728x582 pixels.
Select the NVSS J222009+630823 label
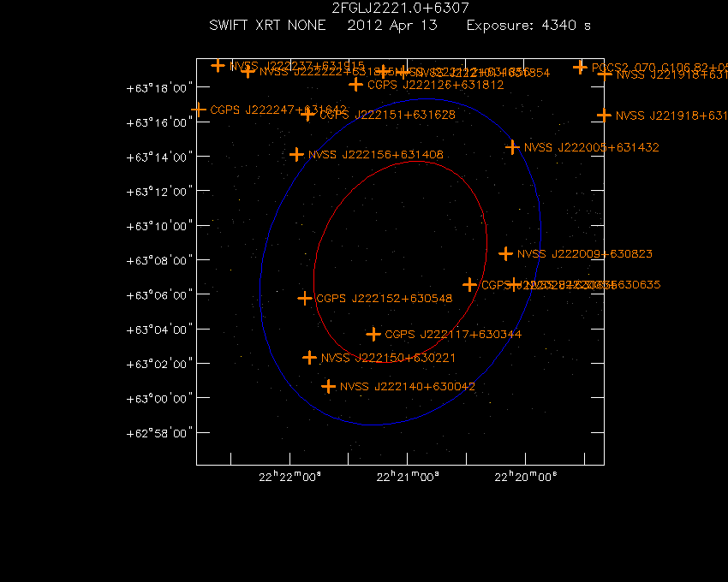[x=585, y=254]
